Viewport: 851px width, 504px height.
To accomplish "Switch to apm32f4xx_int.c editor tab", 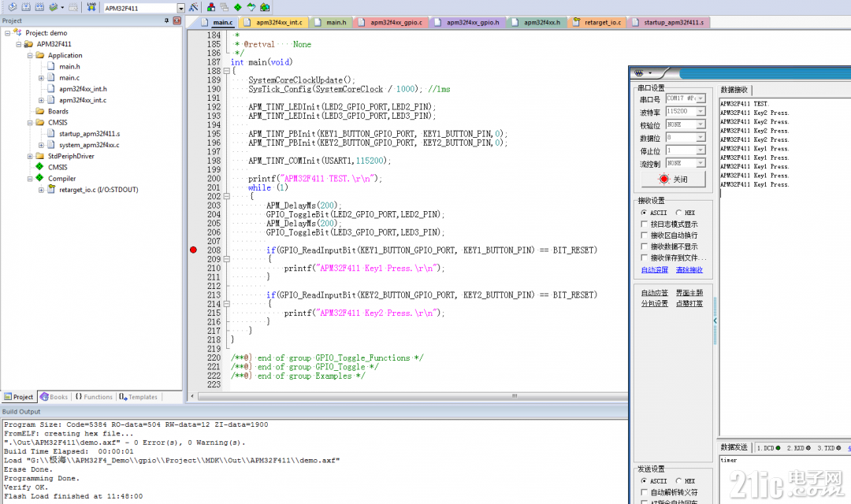I will 275,22.
